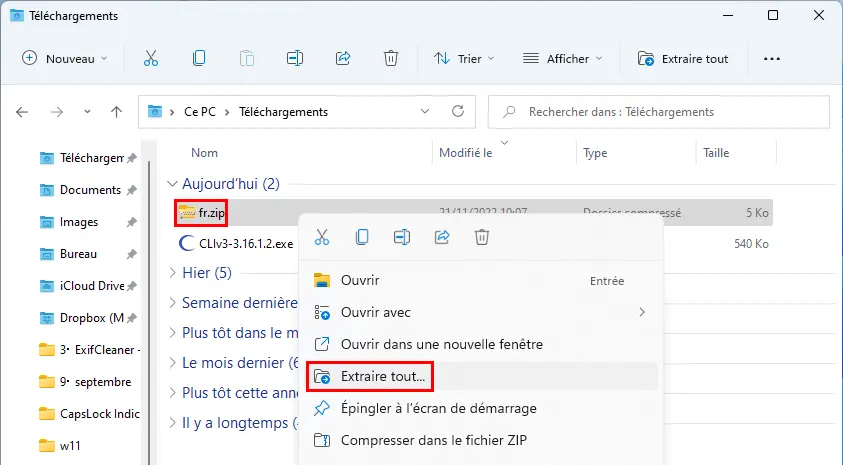Expand the Ouvrir avec submenu arrow
The image size is (843, 465).
tap(642, 312)
